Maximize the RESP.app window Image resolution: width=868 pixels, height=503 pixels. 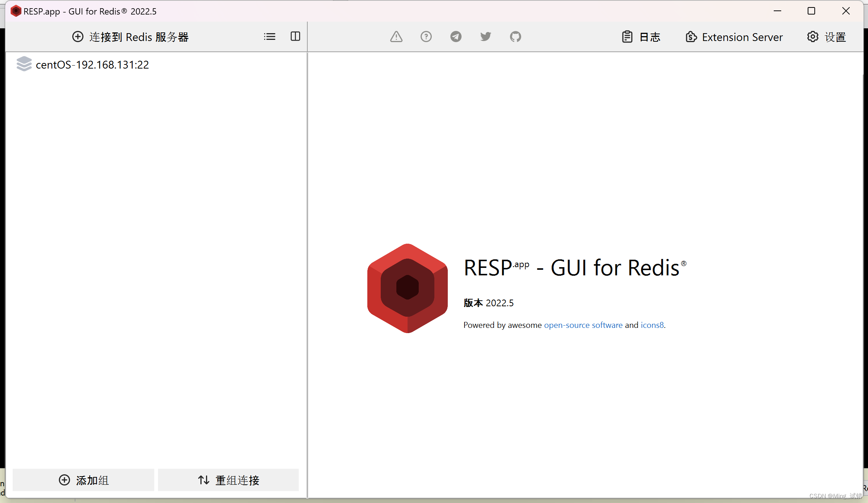[x=811, y=11]
